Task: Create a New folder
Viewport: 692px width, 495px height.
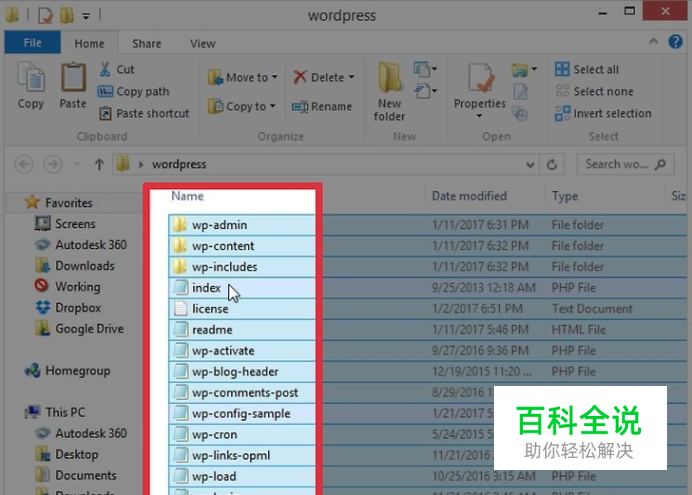Action: coord(389,92)
